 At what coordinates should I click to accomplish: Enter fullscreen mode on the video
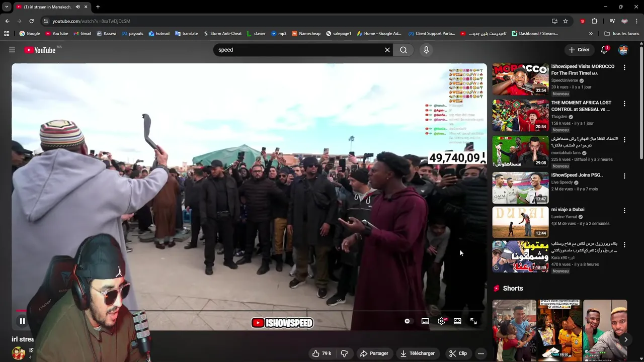pos(473,321)
